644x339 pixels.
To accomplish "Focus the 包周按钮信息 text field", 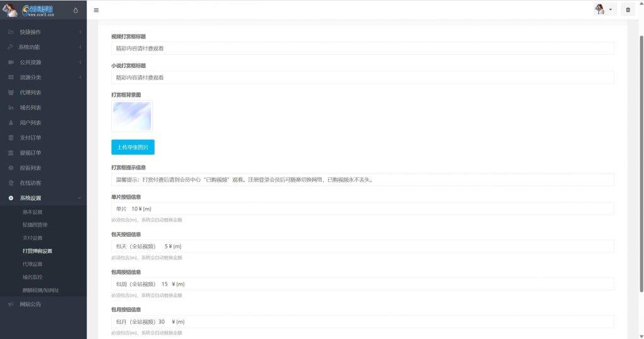I will click(x=362, y=284).
